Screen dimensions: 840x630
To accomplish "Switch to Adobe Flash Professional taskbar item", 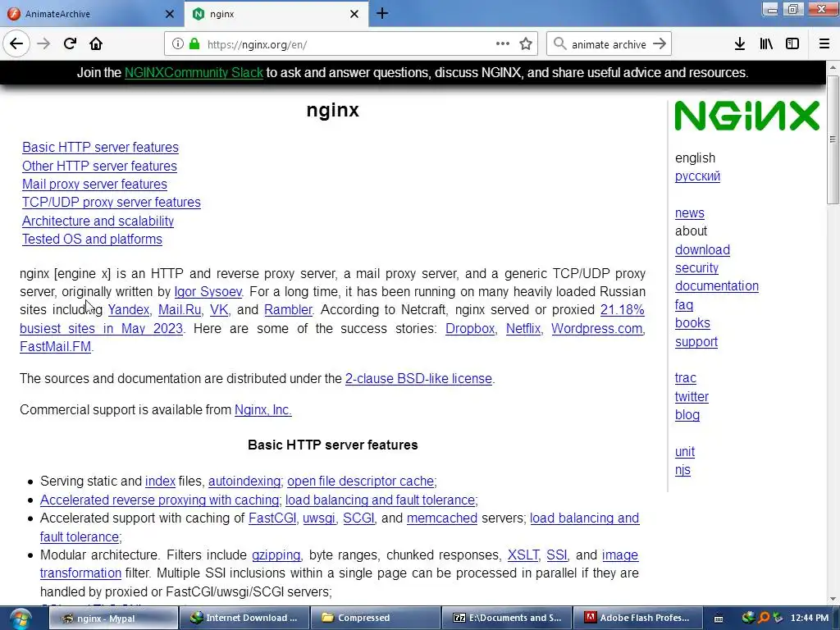I will point(638,618).
